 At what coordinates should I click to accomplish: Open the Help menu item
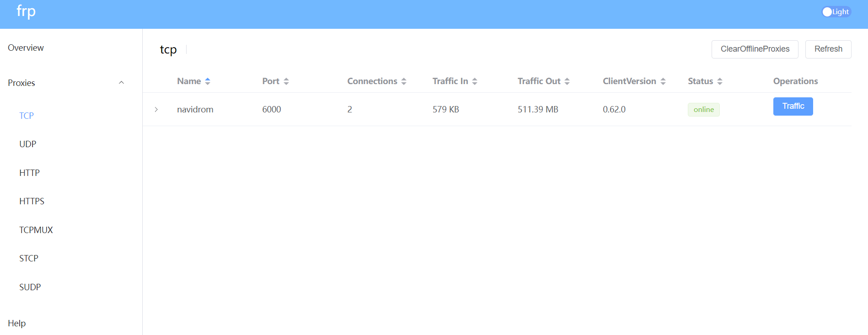(x=17, y=324)
